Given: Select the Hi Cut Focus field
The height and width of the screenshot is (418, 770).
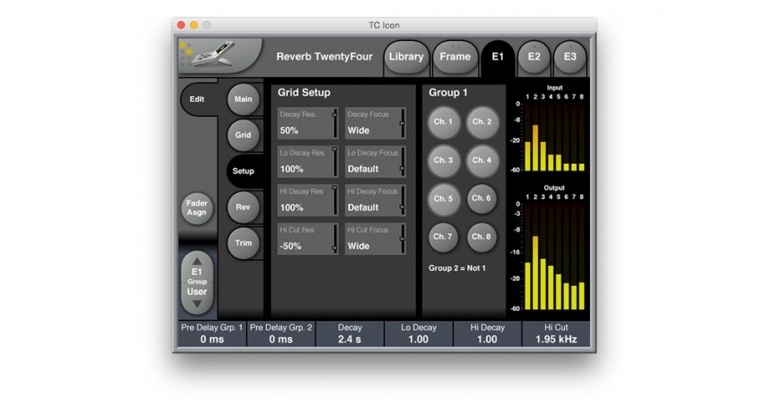Looking at the screenshot, I should [376, 239].
